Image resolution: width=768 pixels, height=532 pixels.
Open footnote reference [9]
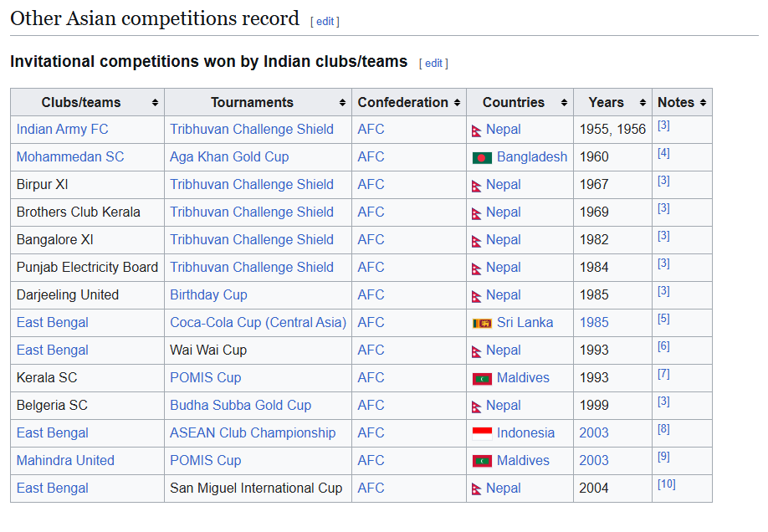663,457
